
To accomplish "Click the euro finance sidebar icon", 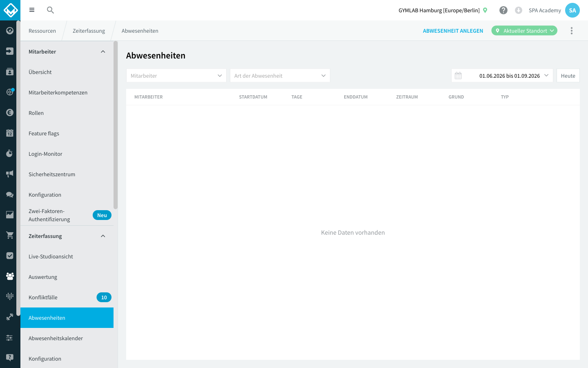I will 10,112.
